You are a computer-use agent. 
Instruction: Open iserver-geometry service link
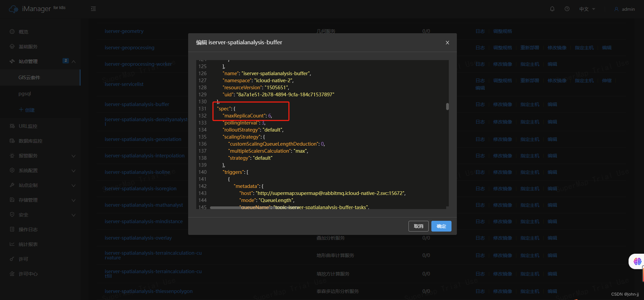tap(124, 31)
